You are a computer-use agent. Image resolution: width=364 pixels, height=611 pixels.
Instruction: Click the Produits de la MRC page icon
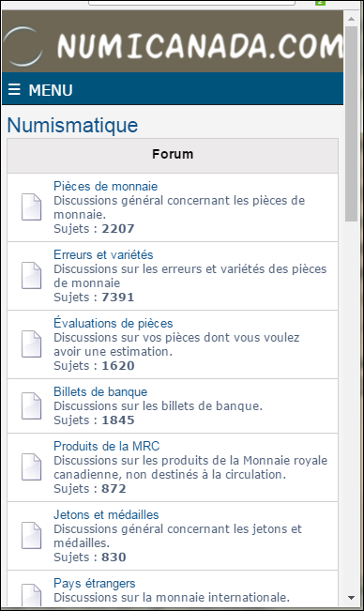point(32,466)
